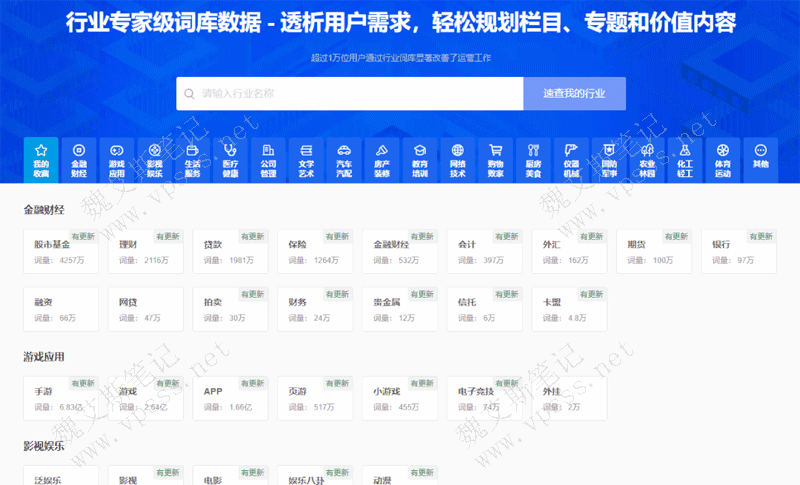The image size is (800, 485).
Task: Click the 速查我的行业 search button
Action: click(574, 94)
